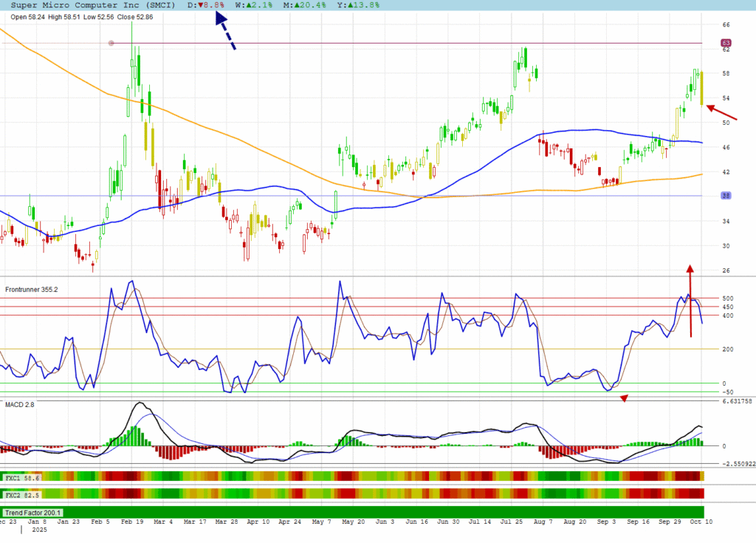Screen dimensions: 756x543
Task: Click the Feb 19 date on time axis
Action: (x=133, y=522)
